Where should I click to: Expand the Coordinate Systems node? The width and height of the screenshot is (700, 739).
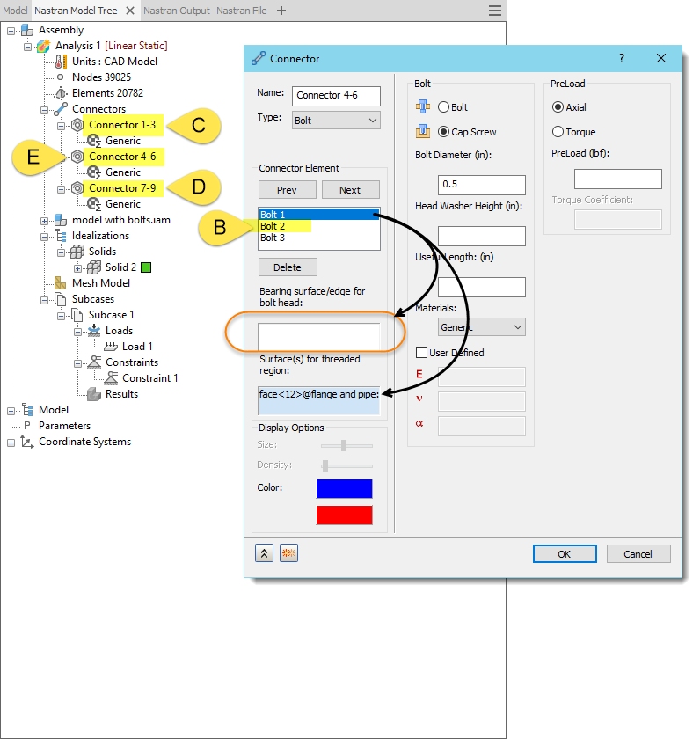click(11, 443)
